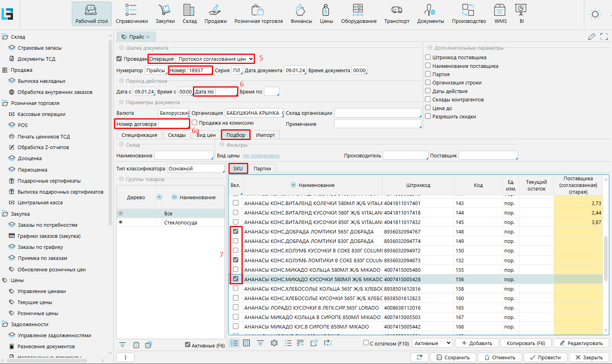Collapse the Шапка документа section

point(121,48)
